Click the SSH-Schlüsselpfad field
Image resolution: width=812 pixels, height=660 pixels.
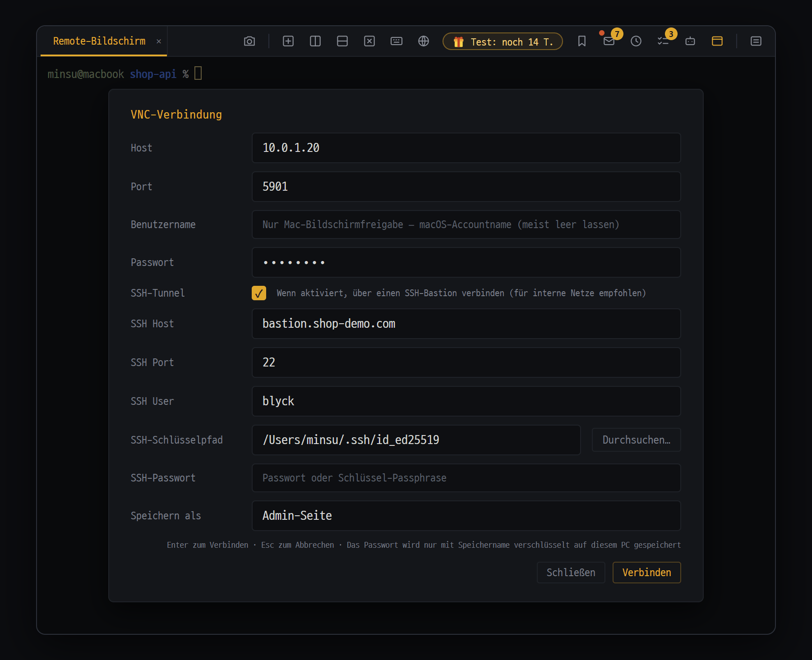(x=416, y=440)
